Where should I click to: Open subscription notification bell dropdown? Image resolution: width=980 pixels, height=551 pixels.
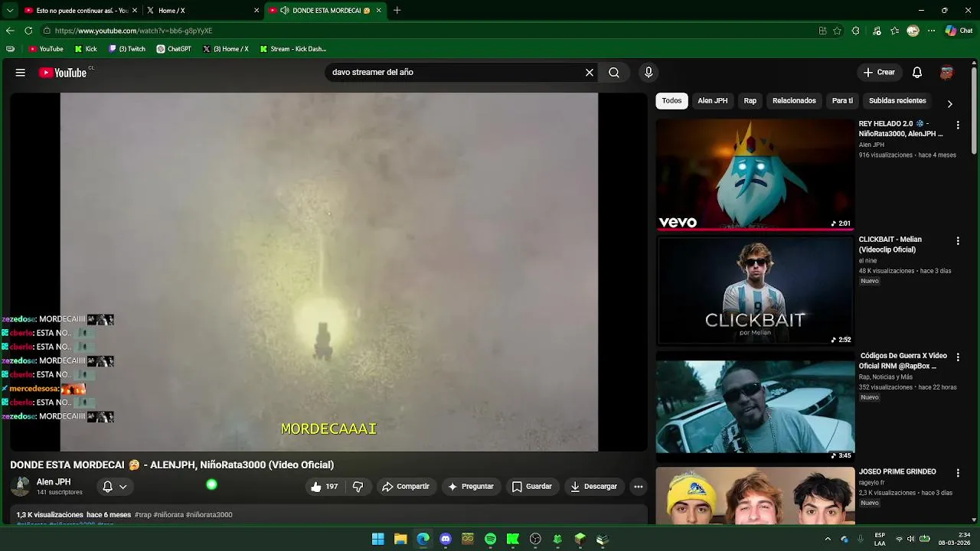pyautogui.click(x=115, y=487)
